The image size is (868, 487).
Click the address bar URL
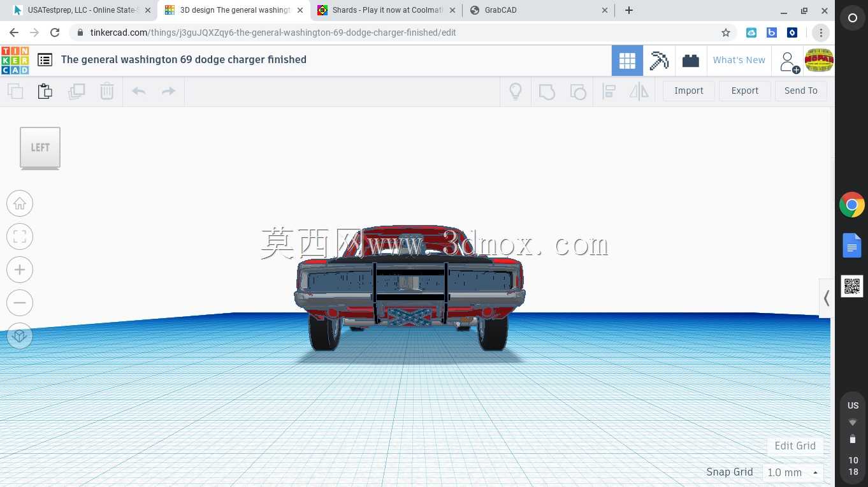[273, 33]
